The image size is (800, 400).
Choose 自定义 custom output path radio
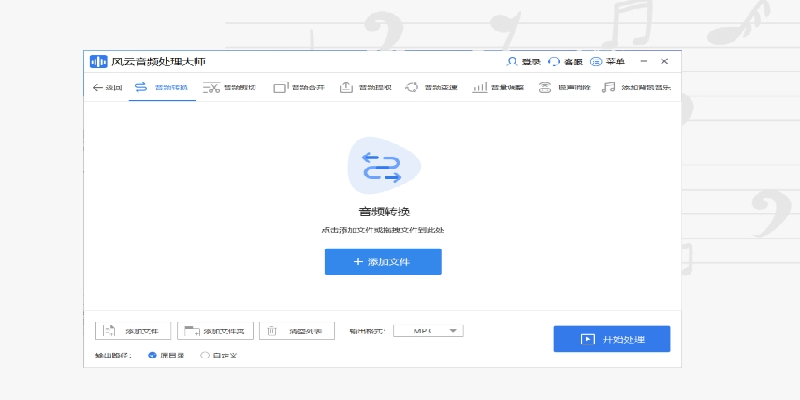coord(205,355)
